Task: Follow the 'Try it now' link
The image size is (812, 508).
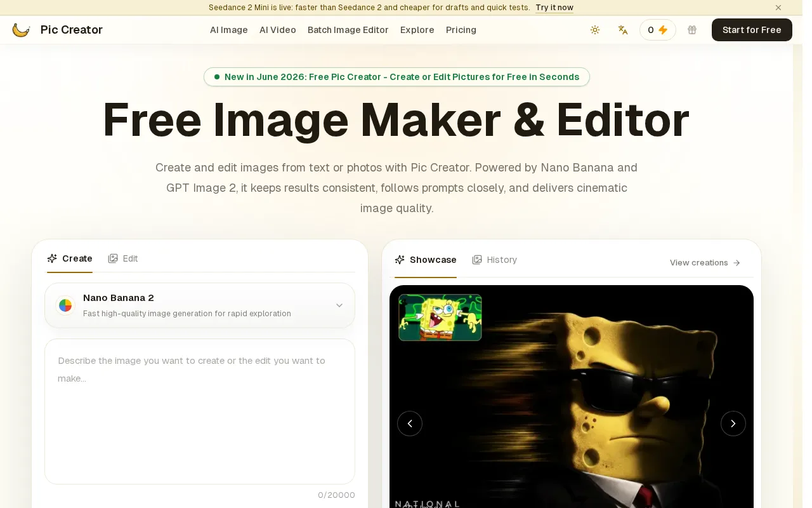Action: [554, 8]
